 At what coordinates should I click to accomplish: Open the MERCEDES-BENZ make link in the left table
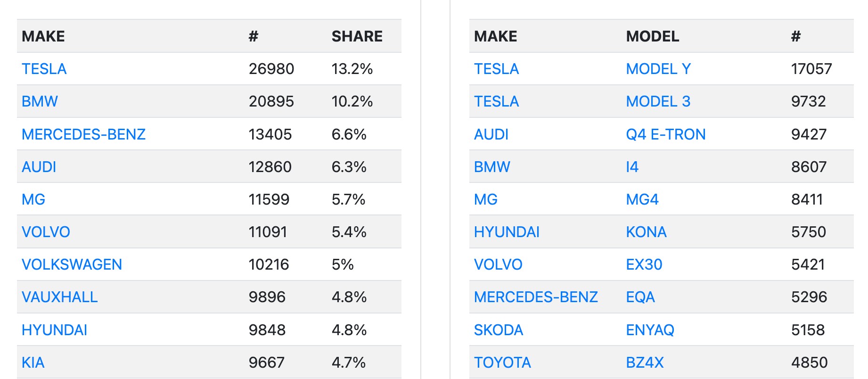83,134
